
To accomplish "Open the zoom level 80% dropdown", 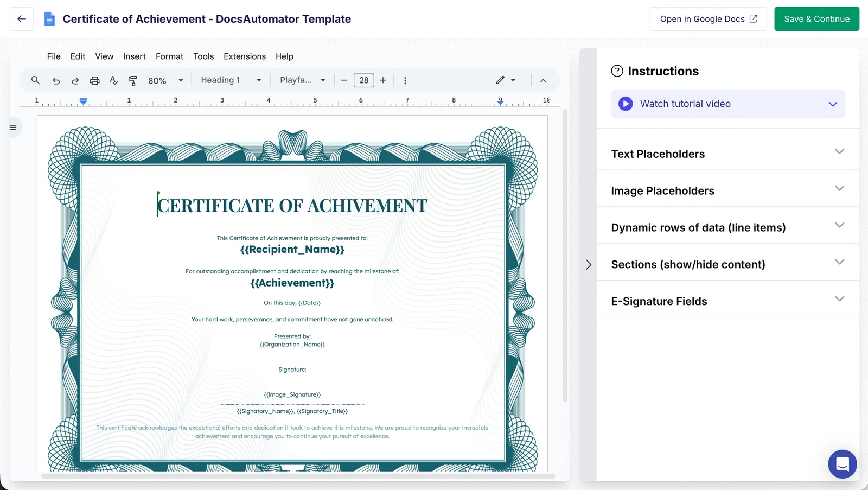I will [x=166, y=80].
